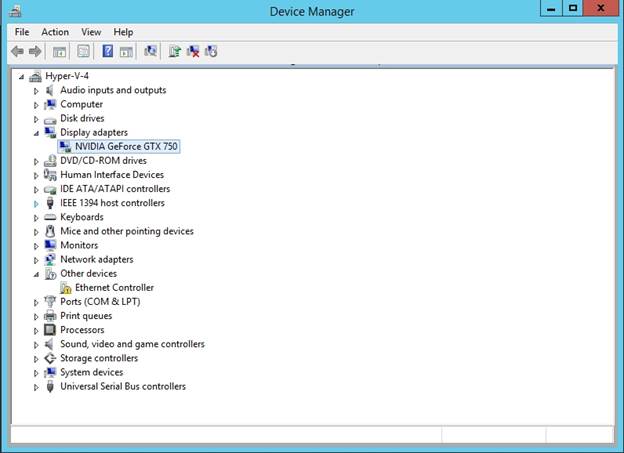
Task: Click the Update Driver Software toolbar icon
Action: 175,51
